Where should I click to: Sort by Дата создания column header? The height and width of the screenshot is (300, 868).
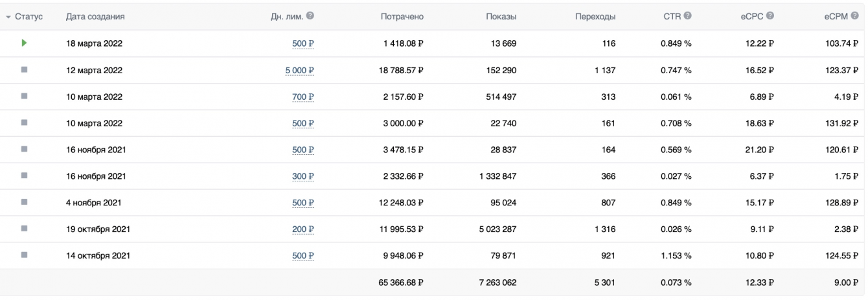click(95, 16)
